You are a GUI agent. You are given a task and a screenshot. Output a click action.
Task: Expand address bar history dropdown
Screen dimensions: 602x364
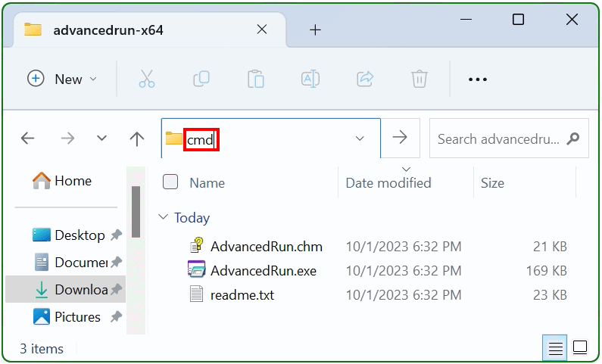(x=360, y=138)
